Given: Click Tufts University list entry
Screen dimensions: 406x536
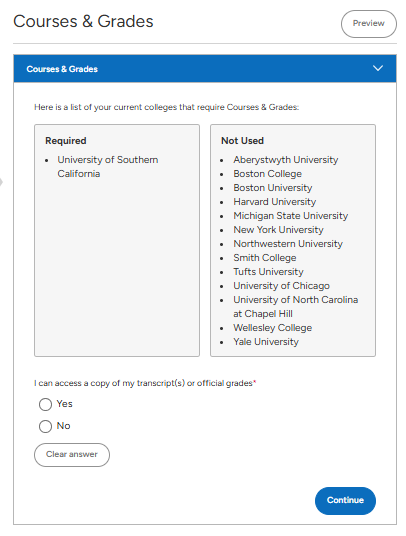Looking at the screenshot, I should pyautogui.click(x=269, y=272).
